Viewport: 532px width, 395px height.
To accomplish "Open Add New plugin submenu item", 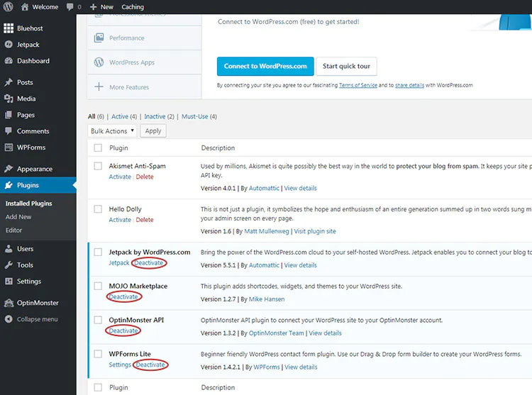I will pyautogui.click(x=18, y=217).
